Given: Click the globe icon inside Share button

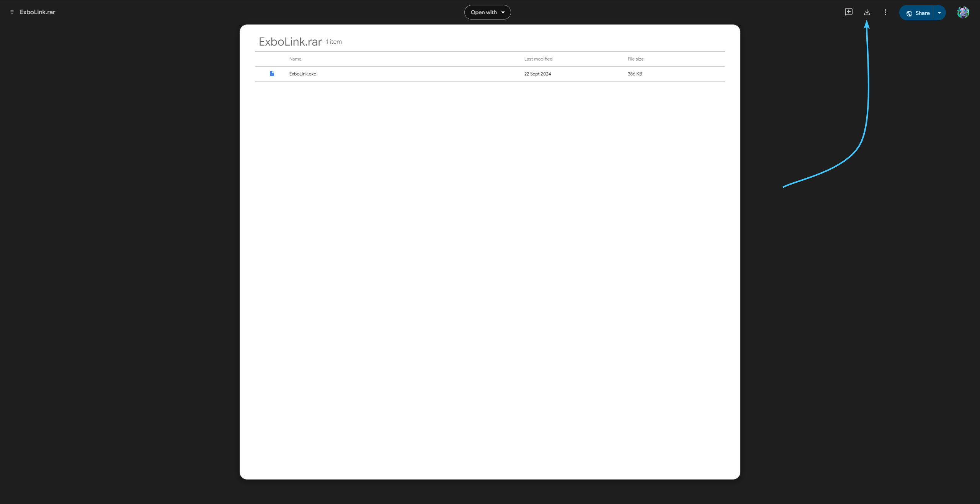Looking at the screenshot, I should click(910, 13).
